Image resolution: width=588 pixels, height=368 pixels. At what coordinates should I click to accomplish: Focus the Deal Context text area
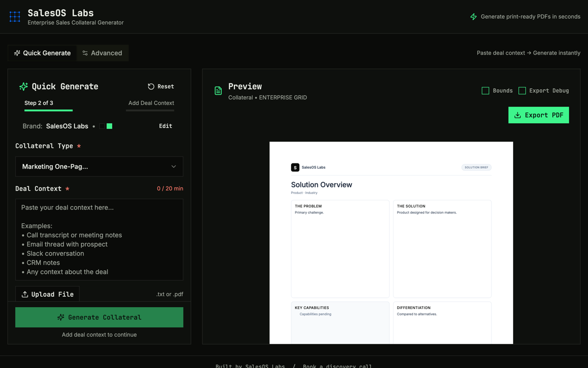[99, 239]
